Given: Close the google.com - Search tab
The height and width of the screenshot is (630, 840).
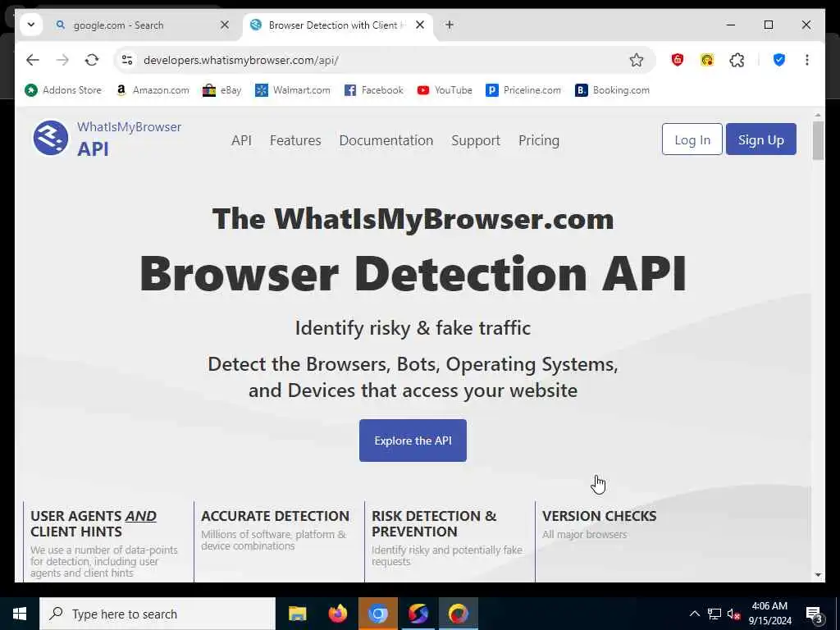Looking at the screenshot, I should tap(225, 25).
